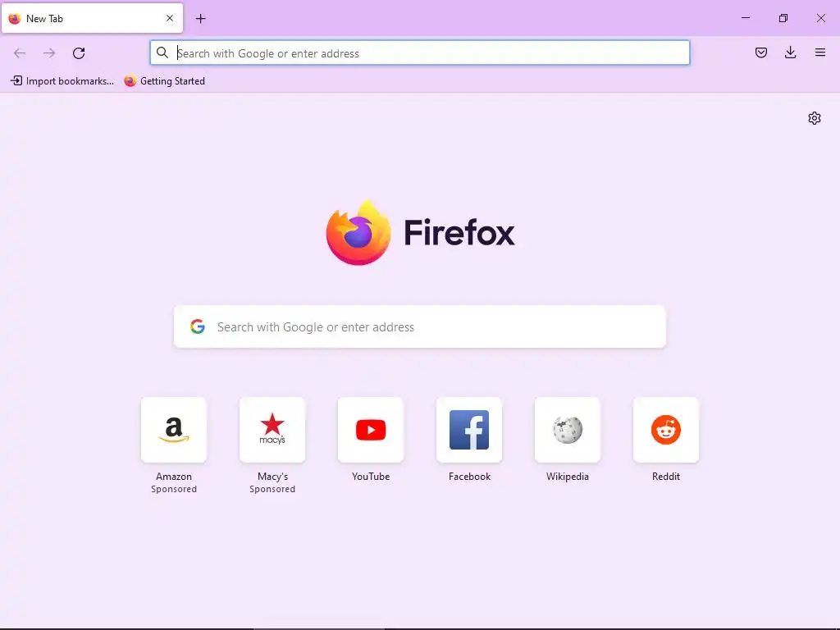Open the Firefox application menu
Image resolution: width=840 pixels, height=630 pixels.
[x=819, y=52]
